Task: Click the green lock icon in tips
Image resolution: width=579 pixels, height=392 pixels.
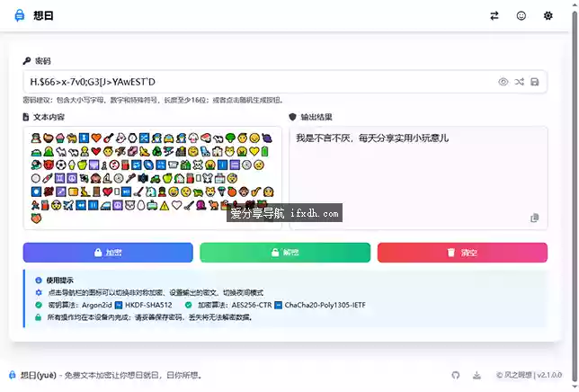Action: (38, 317)
